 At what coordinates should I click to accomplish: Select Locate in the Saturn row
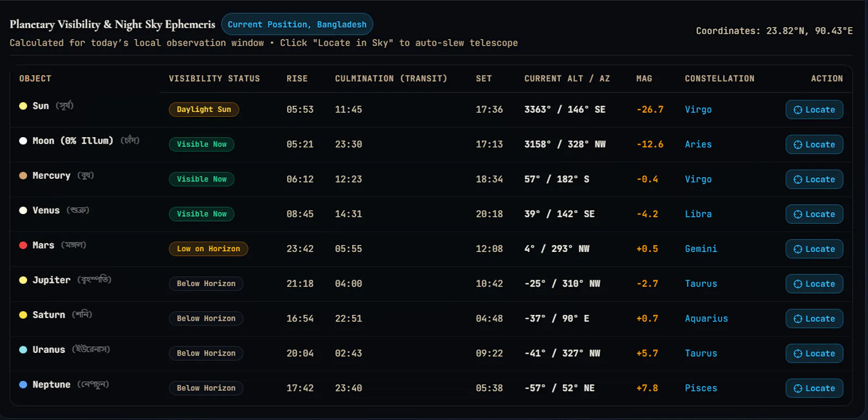coord(814,319)
